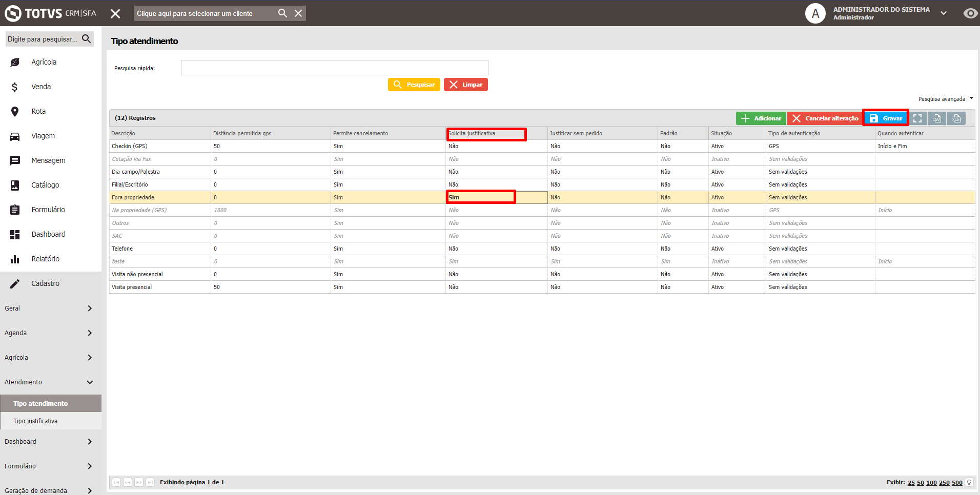Clear the client selector with its X

coord(298,13)
